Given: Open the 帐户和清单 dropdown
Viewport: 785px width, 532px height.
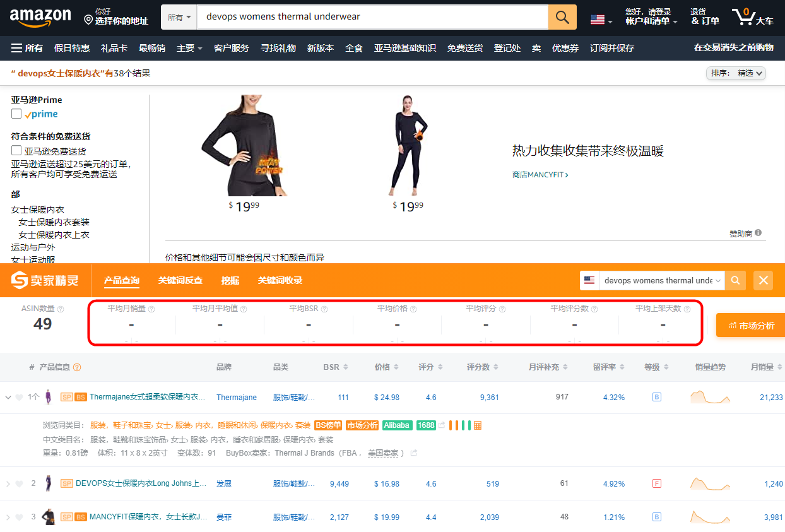Looking at the screenshot, I should click(651, 17).
